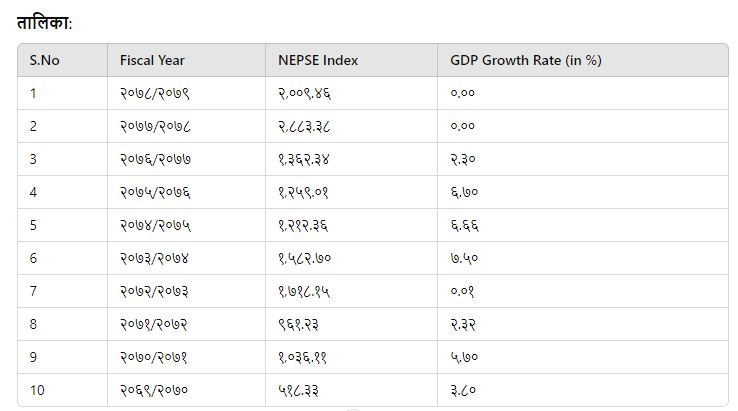Click serial number 10 cell
Viewport: 738px width, 411px height.
[x=39, y=390]
